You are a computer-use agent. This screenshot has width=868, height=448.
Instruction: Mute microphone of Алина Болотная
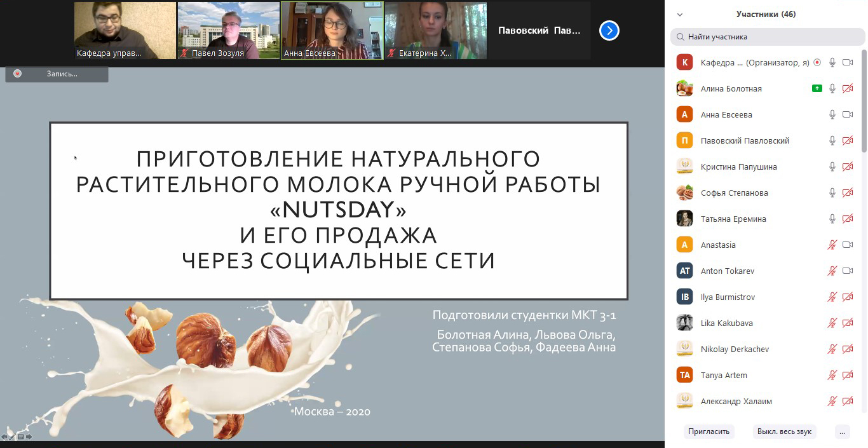(x=832, y=88)
